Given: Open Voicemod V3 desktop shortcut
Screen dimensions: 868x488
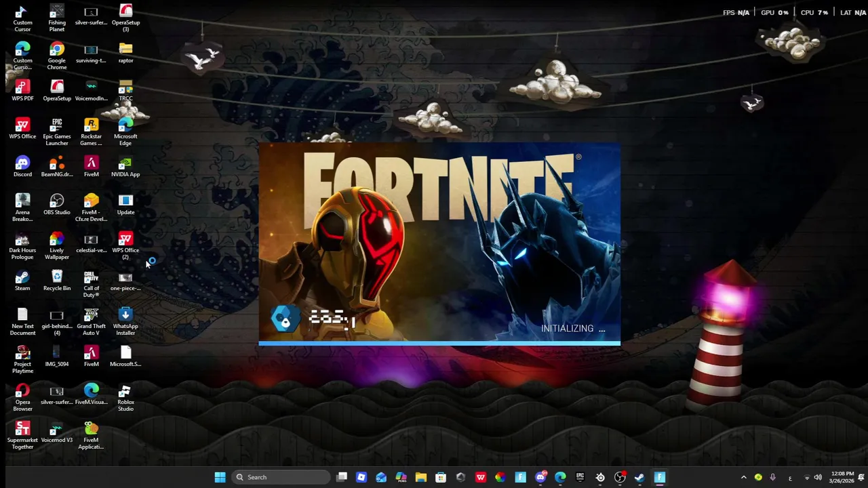Looking at the screenshot, I should pos(57,432).
